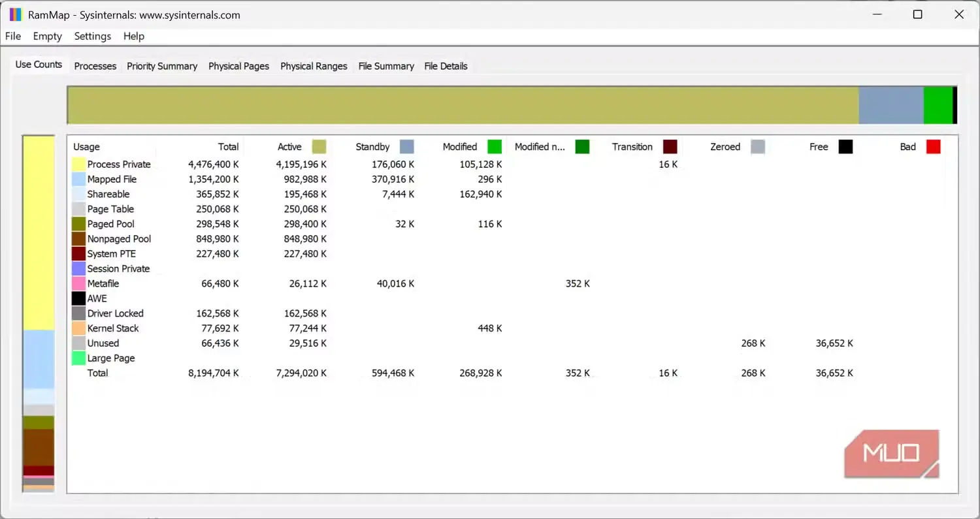Switch to the File Summary tab
Image resolution: width=980 pixels, height=519 pixels.
click(x=386, y=66)
